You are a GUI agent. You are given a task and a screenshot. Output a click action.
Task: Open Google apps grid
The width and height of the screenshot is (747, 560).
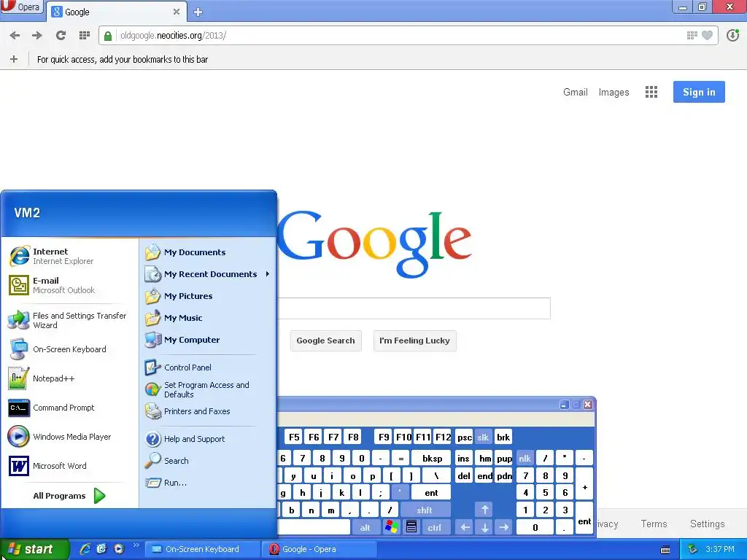[x=651, y=92]
